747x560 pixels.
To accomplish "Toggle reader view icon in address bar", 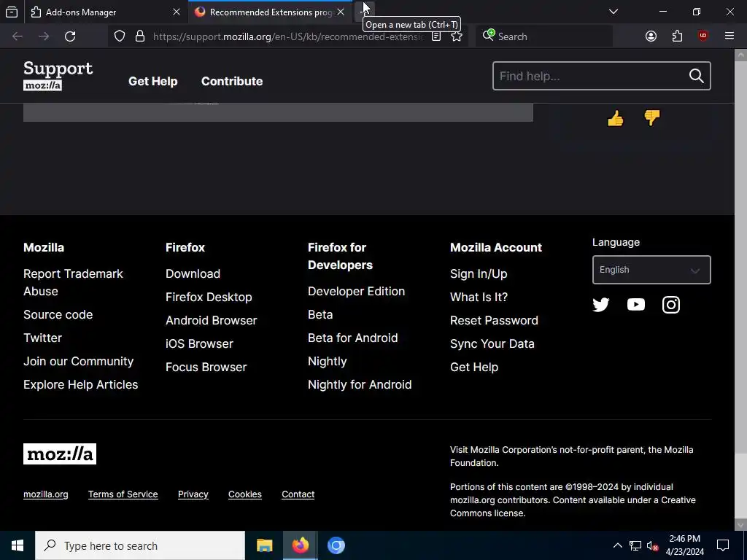I will coord(436,36).
